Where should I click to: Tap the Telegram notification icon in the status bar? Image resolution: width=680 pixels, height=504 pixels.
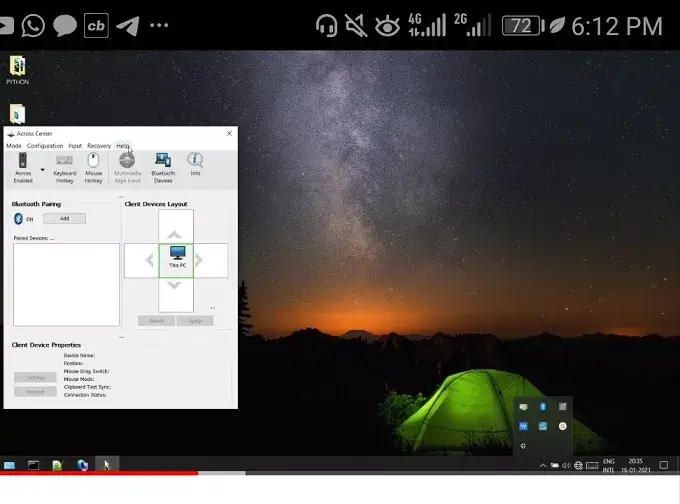click(x=128, y=26)
